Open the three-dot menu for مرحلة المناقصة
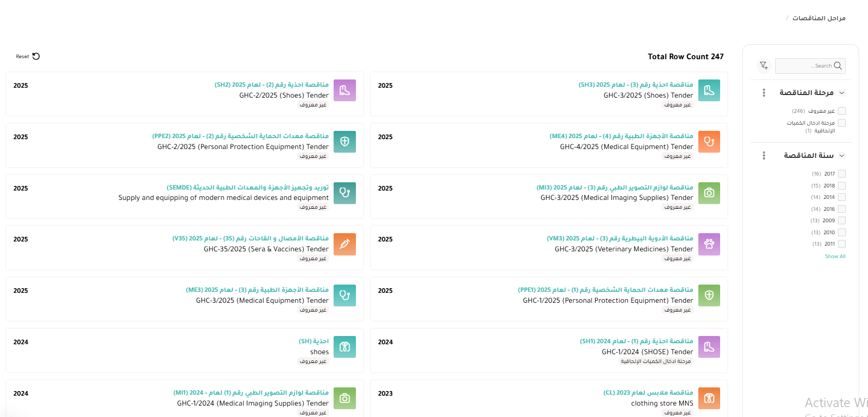Viewport: 868px width, 417px height. coord(764,93)
